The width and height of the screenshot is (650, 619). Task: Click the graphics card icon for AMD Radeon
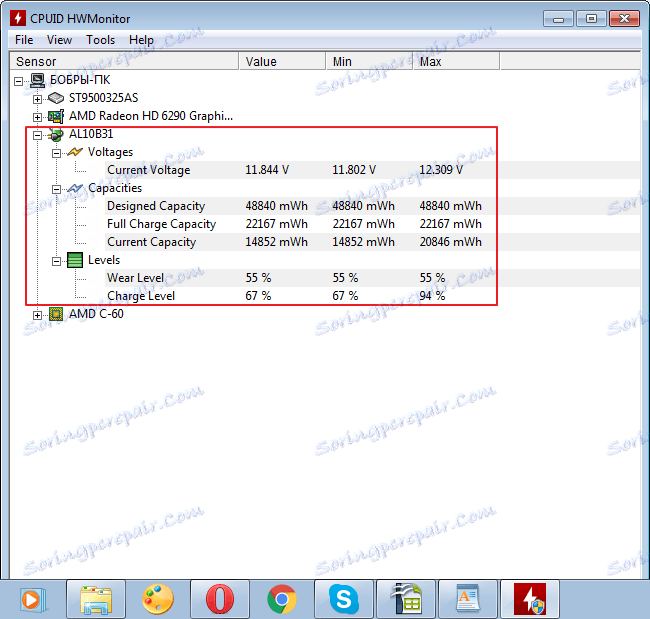click(56, 116)
